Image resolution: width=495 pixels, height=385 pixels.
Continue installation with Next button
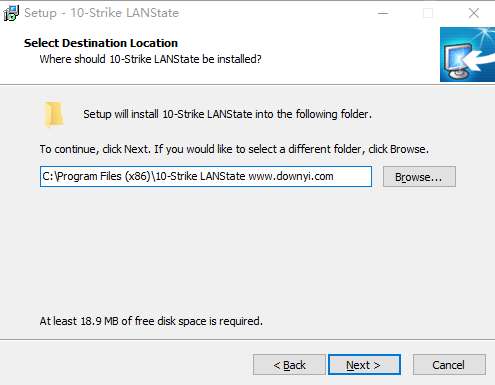tap(364, 365)
